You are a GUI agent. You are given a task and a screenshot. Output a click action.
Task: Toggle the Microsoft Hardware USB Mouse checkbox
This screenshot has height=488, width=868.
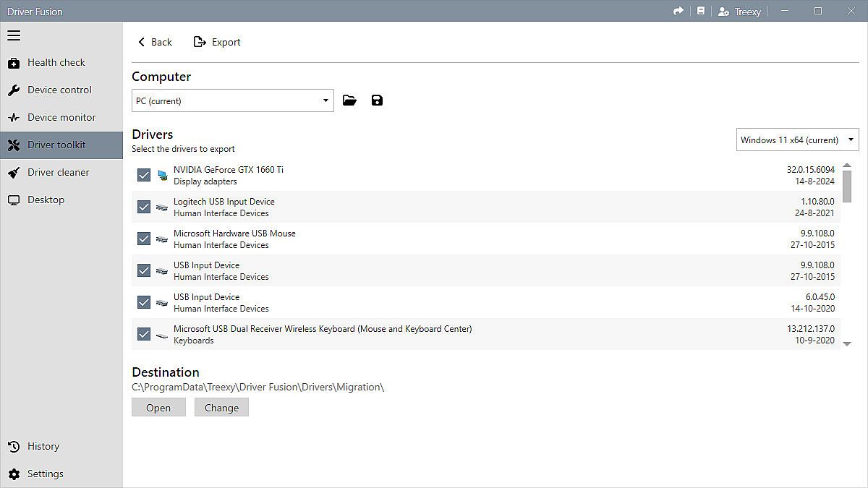[144, 239]
